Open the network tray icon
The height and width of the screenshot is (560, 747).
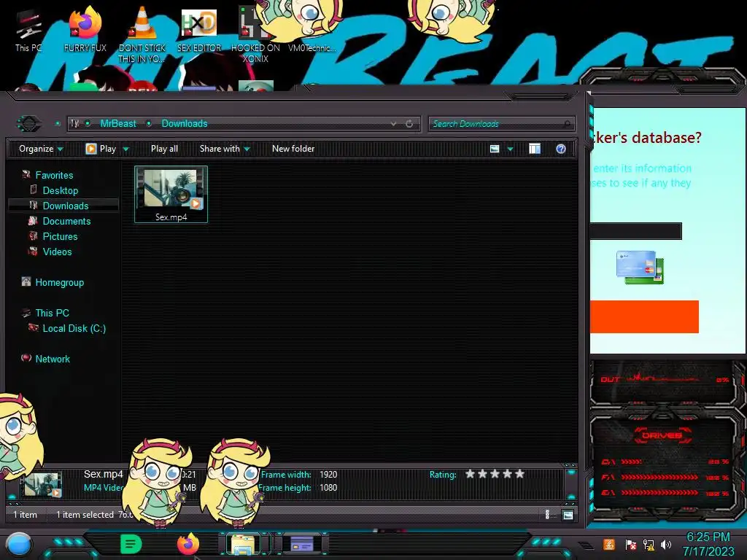(649, 544)
